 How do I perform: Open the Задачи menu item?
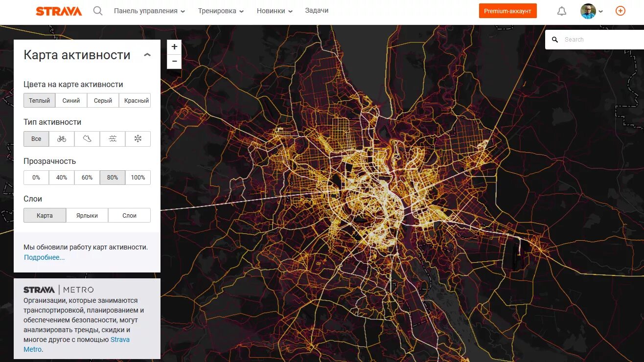[x=317, y=10]
